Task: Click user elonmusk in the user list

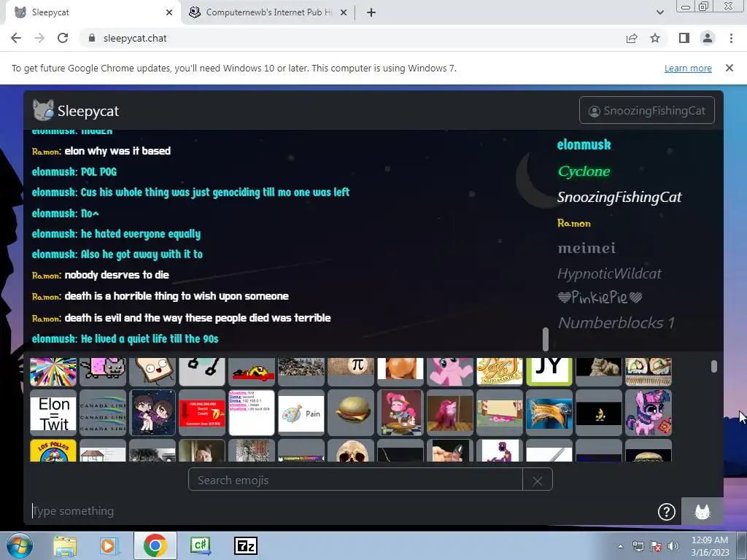Action: [x=584, y=145]
